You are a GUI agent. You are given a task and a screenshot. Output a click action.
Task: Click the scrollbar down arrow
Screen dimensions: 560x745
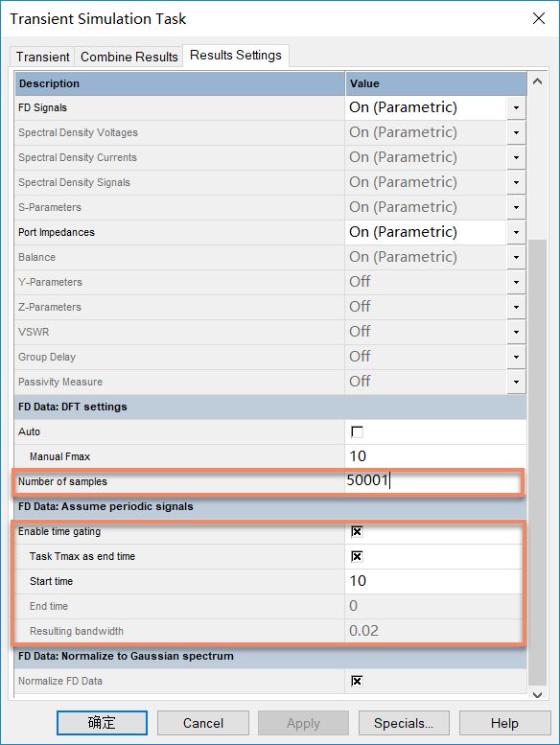tap(538, 694)
